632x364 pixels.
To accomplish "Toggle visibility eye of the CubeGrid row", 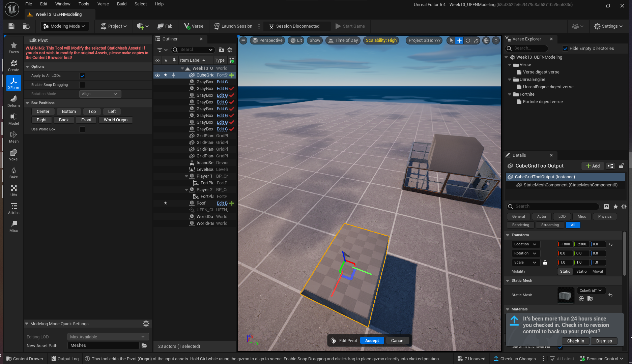I will coord(157,75).
